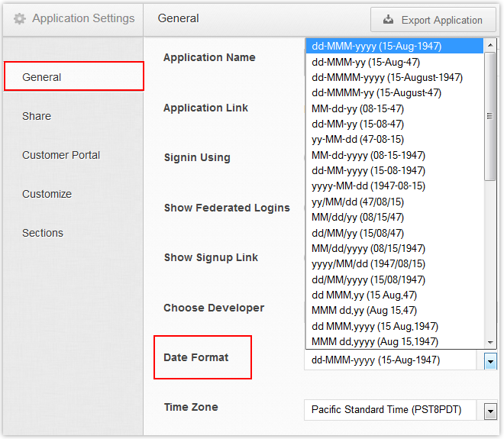Pick yyyy-MM-dd (1947-08-15) format
Screen dimensions: 504x439
(368, 186)
